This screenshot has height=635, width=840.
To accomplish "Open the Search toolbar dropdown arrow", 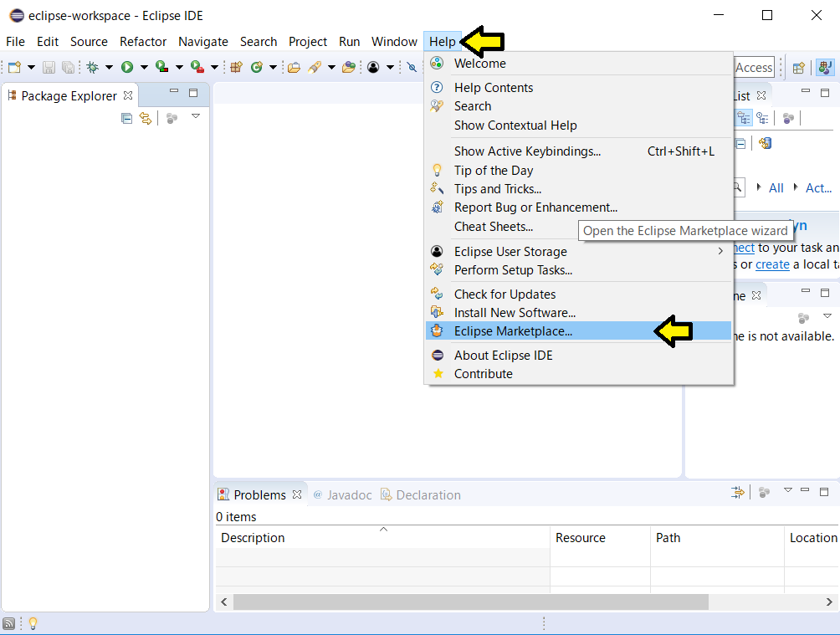I will [331, 68].
